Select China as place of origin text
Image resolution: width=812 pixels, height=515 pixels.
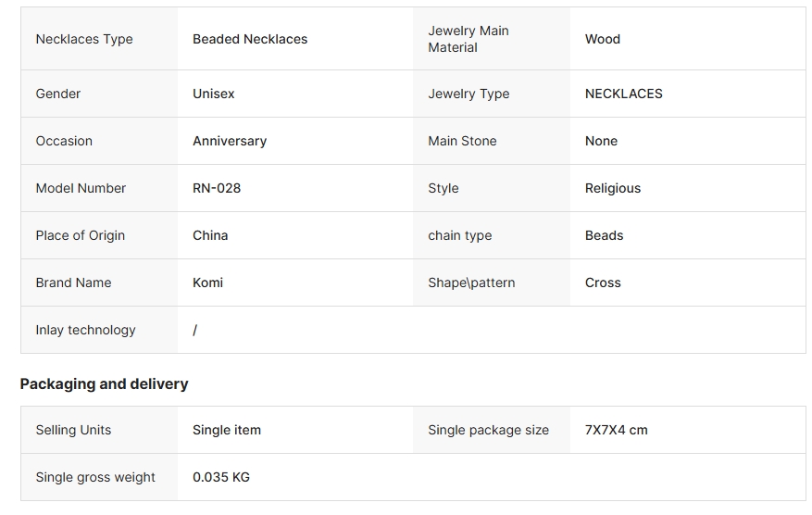(x=210, y=235)
